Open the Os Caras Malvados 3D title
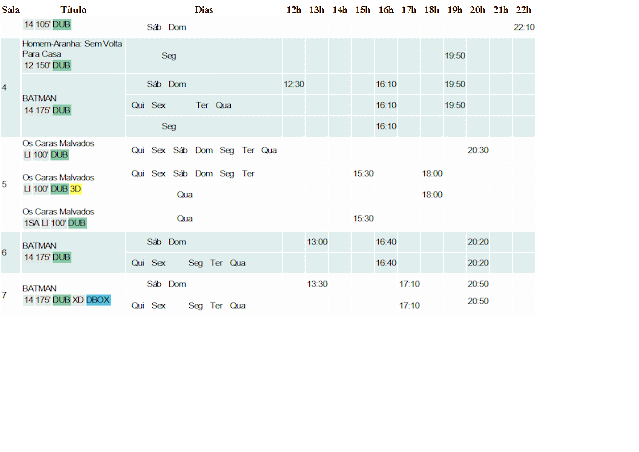This screenshot has height=452, width=639. click(x=58, y=178)
